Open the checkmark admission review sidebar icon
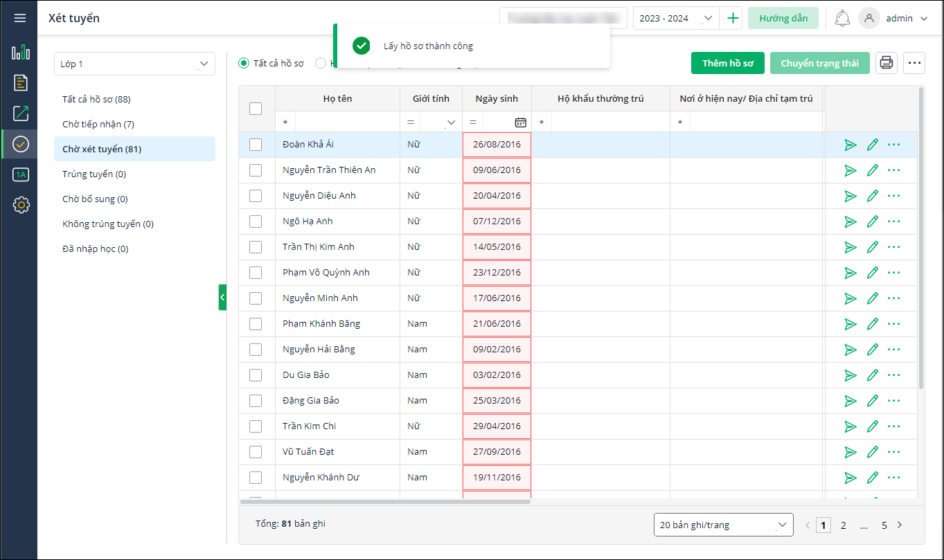 (x=21, y=144)
